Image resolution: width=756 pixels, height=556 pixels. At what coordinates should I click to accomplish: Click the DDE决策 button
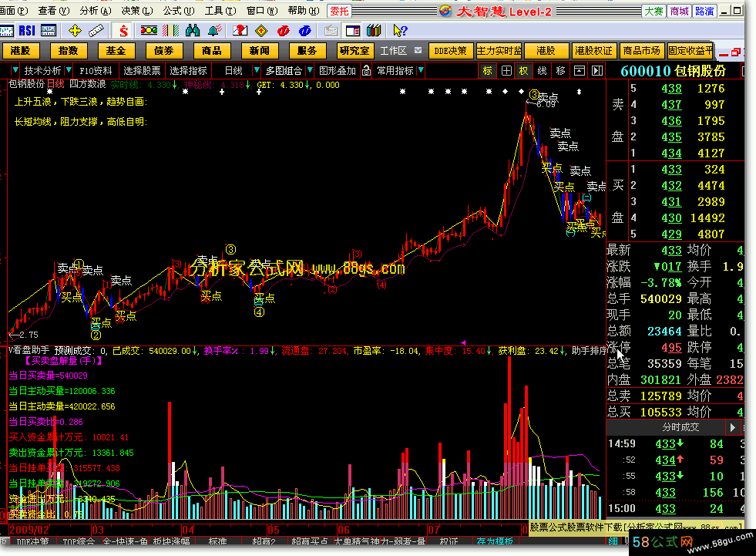point(450,51)
